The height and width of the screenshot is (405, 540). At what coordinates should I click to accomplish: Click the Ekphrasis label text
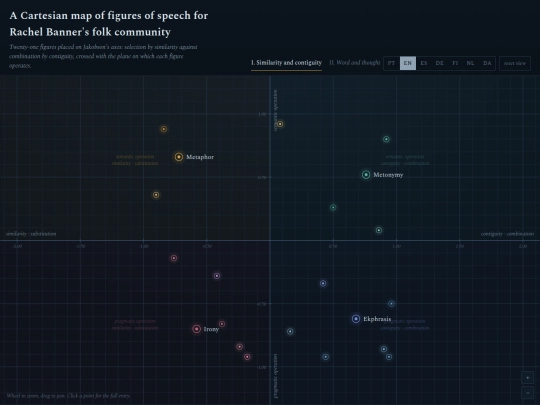[x=377, y=319]
